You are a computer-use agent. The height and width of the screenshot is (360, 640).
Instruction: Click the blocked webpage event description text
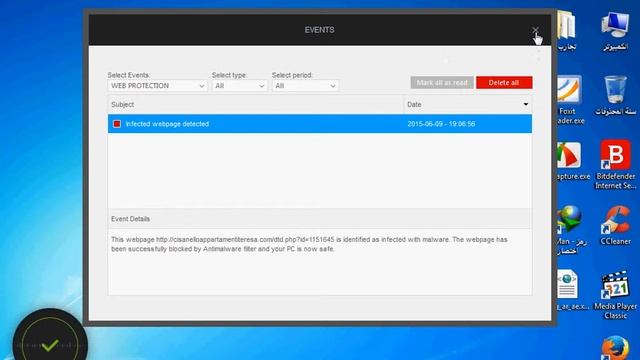309,244
